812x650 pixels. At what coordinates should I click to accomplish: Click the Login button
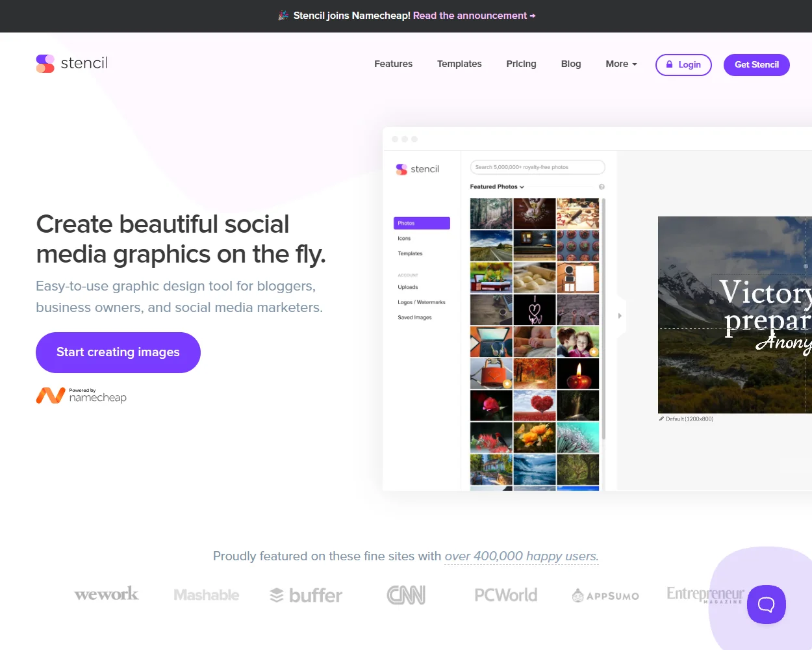pos(683,65)
